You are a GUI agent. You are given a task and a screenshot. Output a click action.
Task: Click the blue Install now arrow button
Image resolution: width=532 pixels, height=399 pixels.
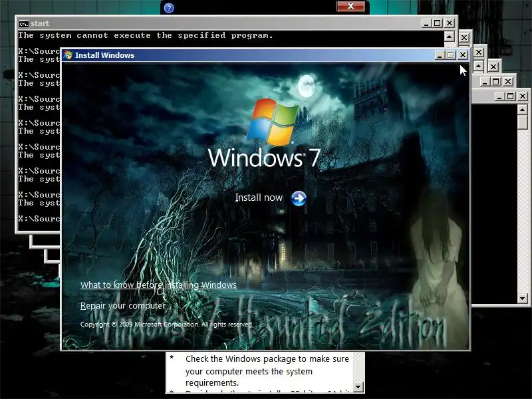pyautogui.click(x=299, y=198)
